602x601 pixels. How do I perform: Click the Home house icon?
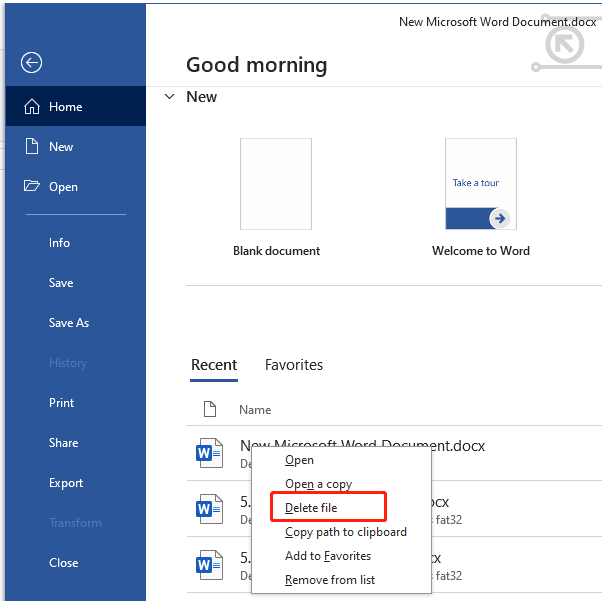pos(32,106)
